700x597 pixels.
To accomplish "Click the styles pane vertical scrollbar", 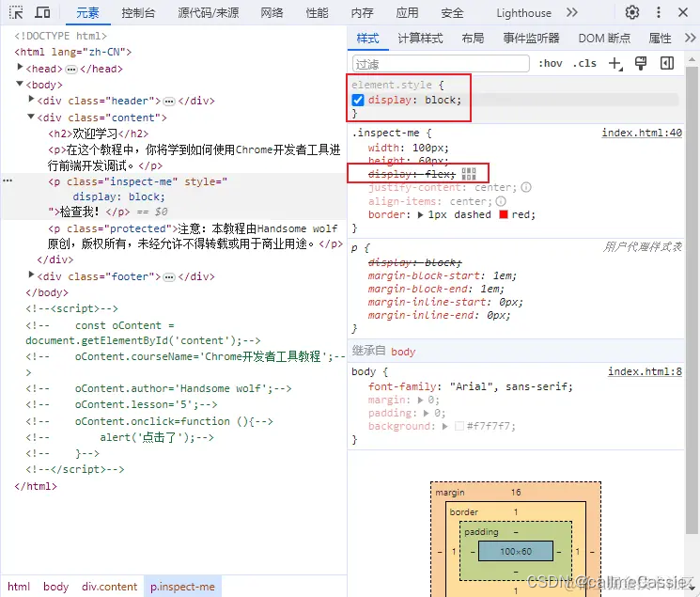I will coord(692,299).
